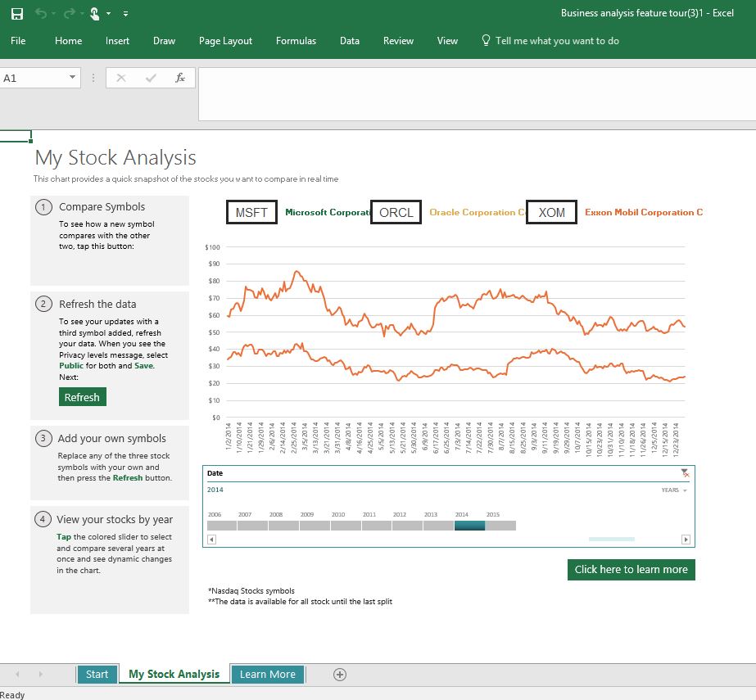Switch to the Home ribbon tab

(69, 41)
